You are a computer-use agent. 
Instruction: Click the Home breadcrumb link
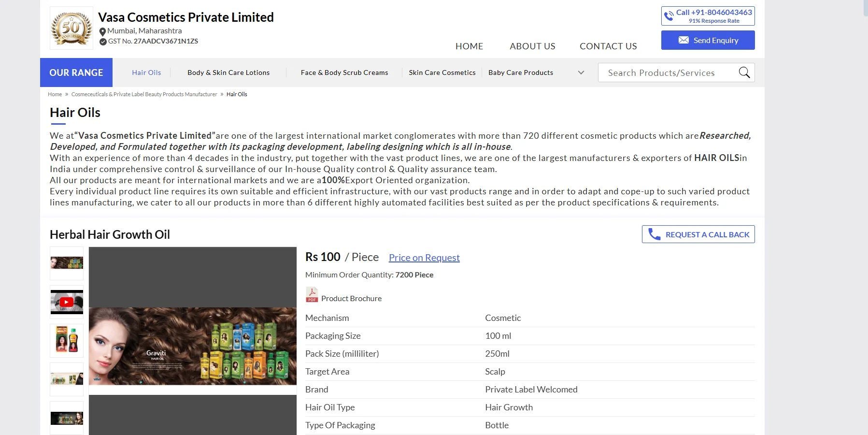pos(55,94)
